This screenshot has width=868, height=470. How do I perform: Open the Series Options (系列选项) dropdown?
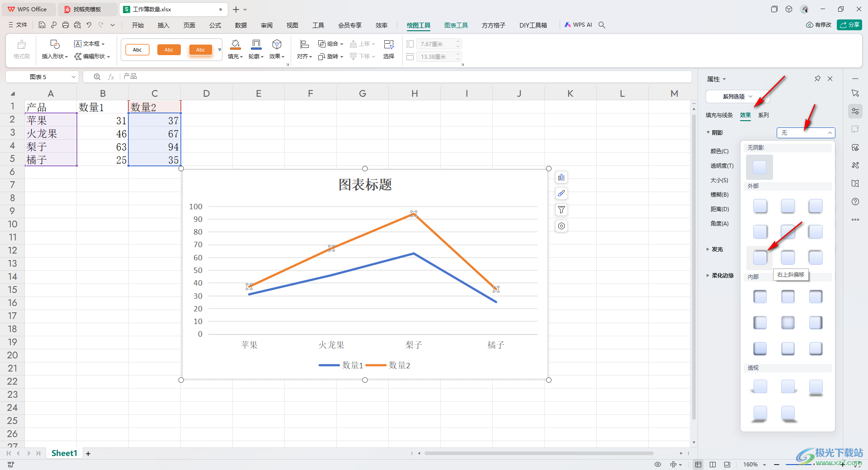click(738, 96)
